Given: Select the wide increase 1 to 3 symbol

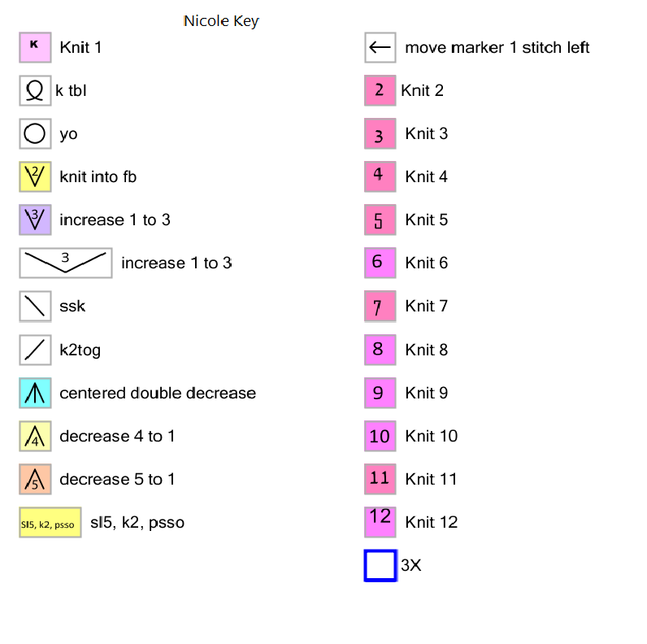Looking at the screenshot, I should coord(65,263).
